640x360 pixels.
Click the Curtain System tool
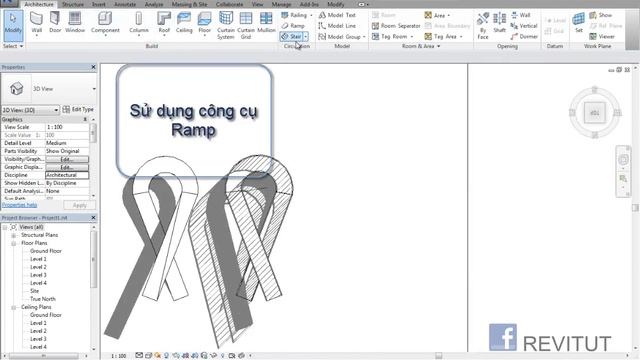pos(226,25)
